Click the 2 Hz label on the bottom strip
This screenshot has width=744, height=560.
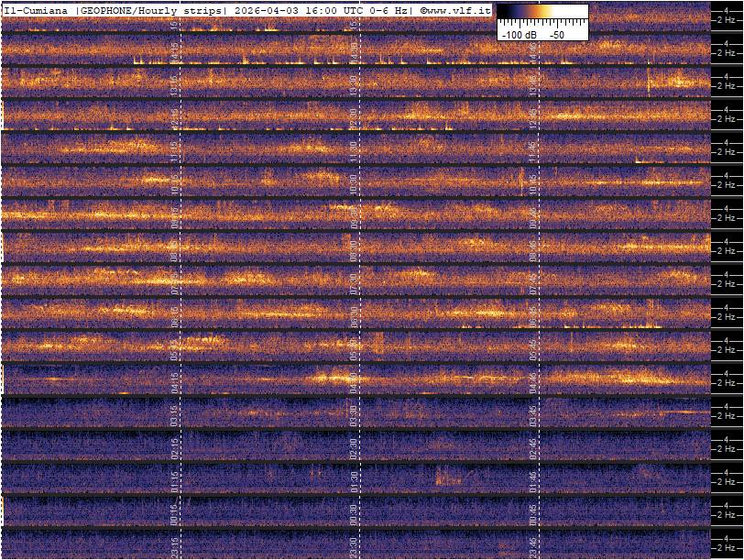(x=725, y=548)
